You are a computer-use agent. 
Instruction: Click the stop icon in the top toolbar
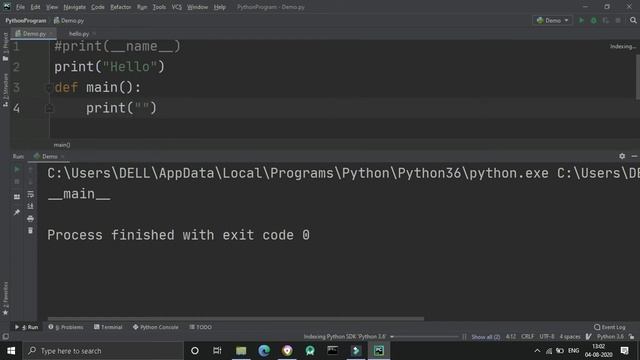tap(618, 20)
